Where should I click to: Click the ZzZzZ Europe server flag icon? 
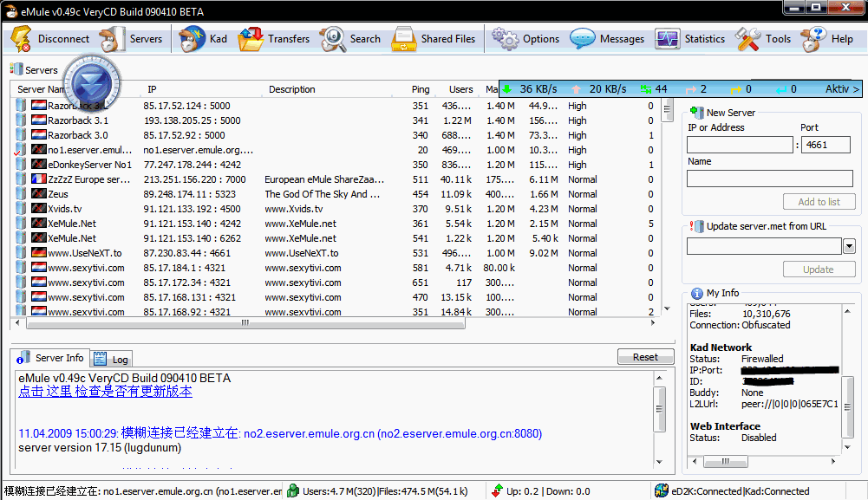pyautogui.click(x=39, y=179)
